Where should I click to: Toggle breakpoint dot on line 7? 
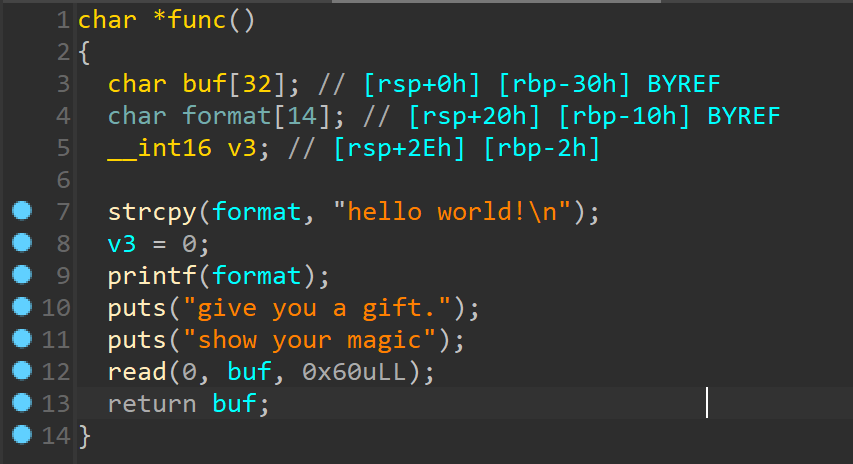(x=22, y=211)
